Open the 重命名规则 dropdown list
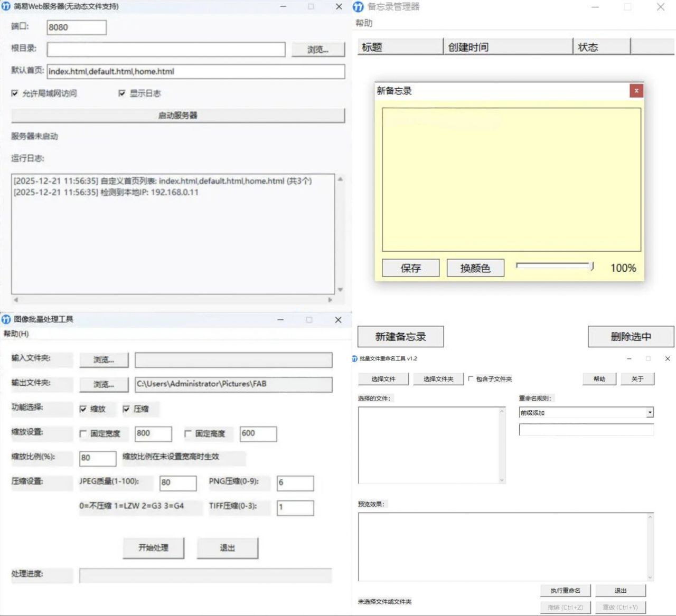Screen dimensions: 676x616 click(650, 413)
